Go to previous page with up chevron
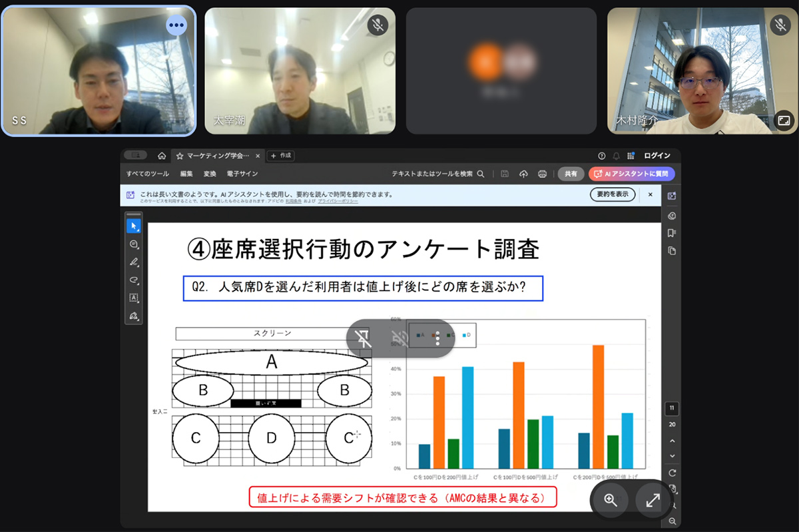The image size is (799, 532). (672, 441)
